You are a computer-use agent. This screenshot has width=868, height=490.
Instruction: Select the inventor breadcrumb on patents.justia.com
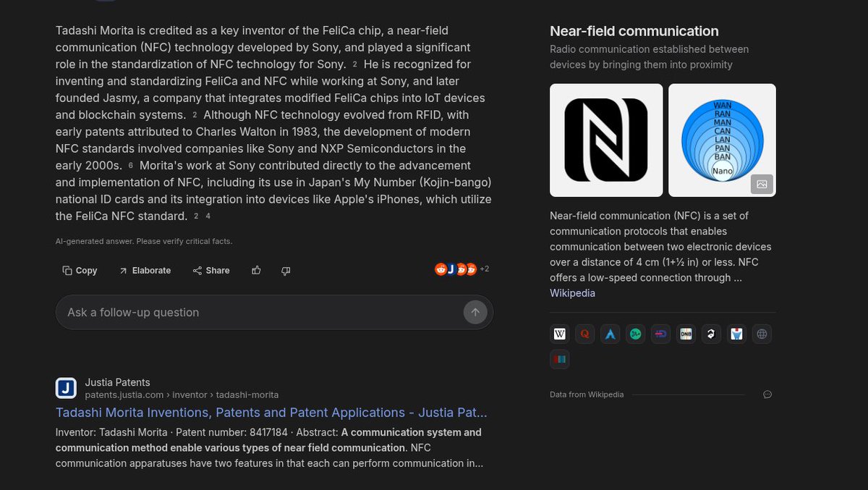click(x=190, y=394)
